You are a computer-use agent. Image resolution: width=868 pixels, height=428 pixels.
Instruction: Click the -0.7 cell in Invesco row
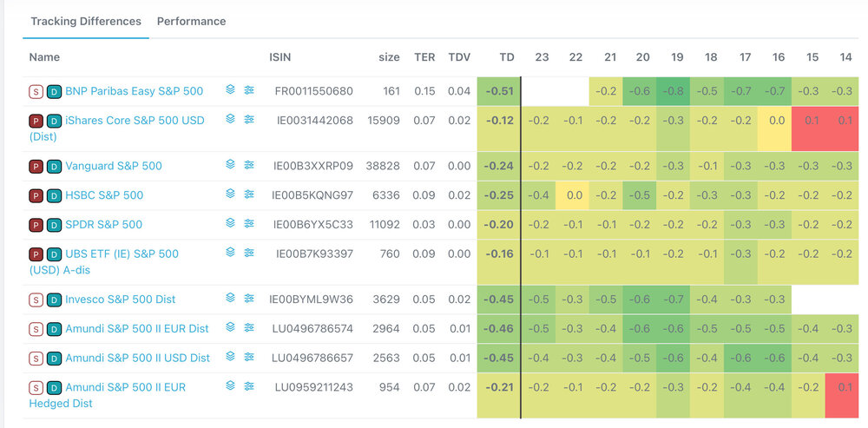[x=674, y=300]
